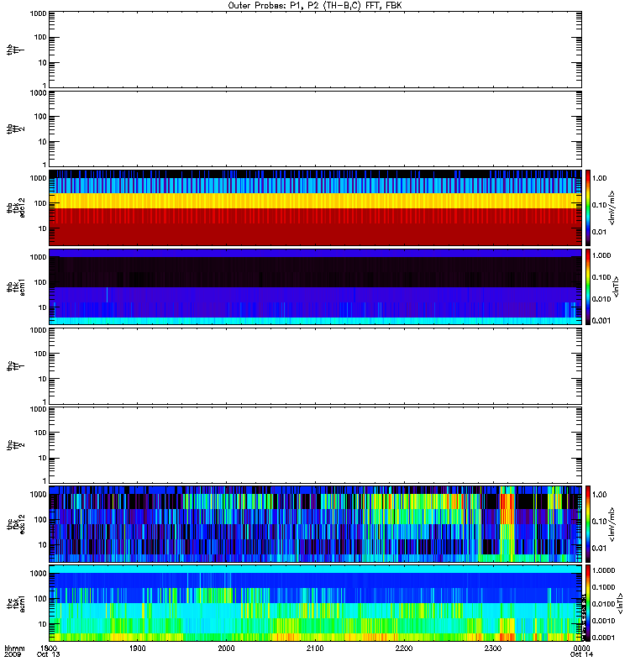Click "0.0010" on the thc scm1 color bar
Image resolution: width=630 pixels, height=672 pixels.
603,621
